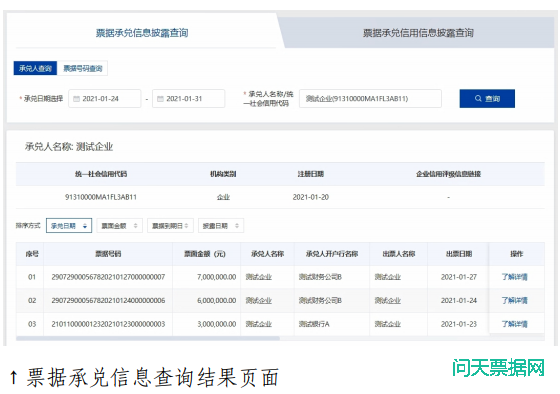Select bill number 290729000567820210124000000006
Image resolution: width=560 pixels, height=394 pixels.
[x=108, y=300]
